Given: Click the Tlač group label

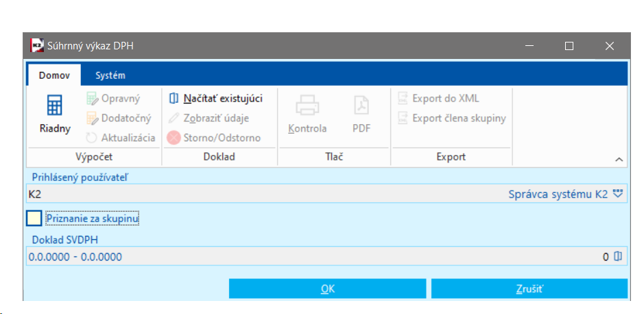Looking at the screenshot, I should tap(335, 156).
